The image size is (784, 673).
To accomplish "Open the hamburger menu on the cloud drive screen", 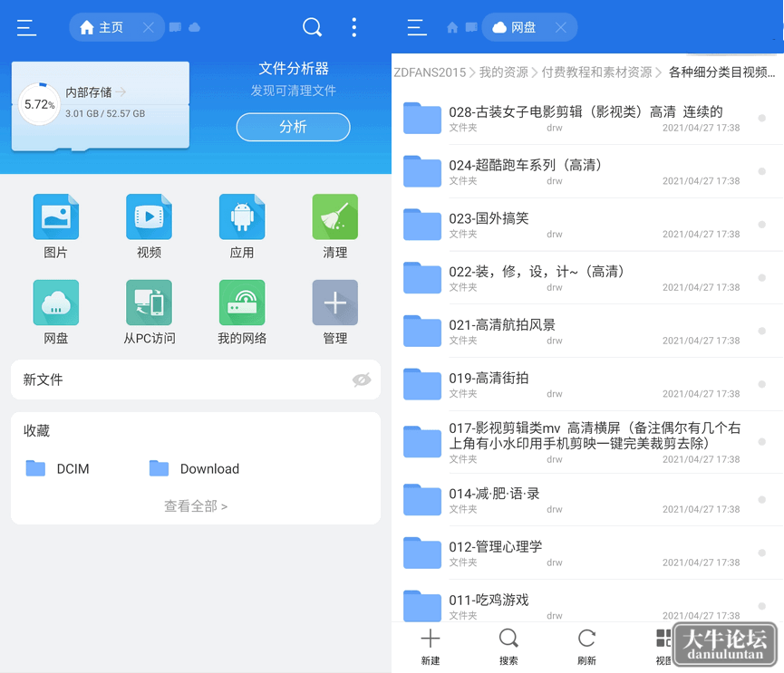I will coord(417,27).
